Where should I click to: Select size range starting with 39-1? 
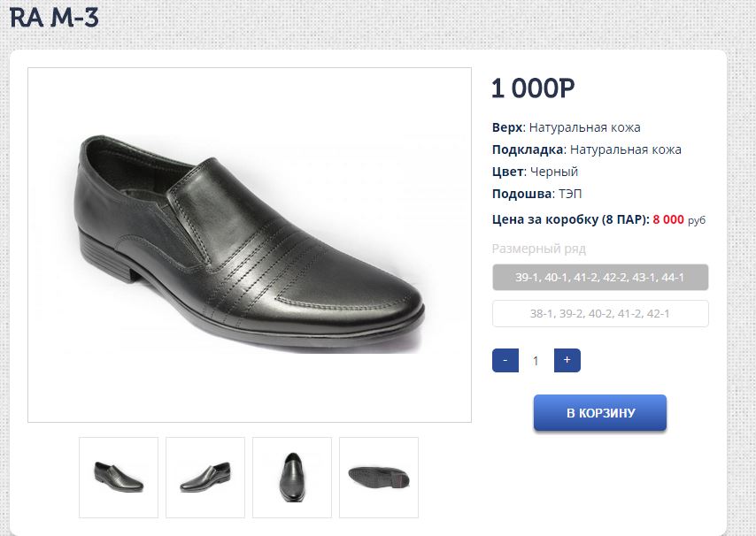tap(600, 278)
